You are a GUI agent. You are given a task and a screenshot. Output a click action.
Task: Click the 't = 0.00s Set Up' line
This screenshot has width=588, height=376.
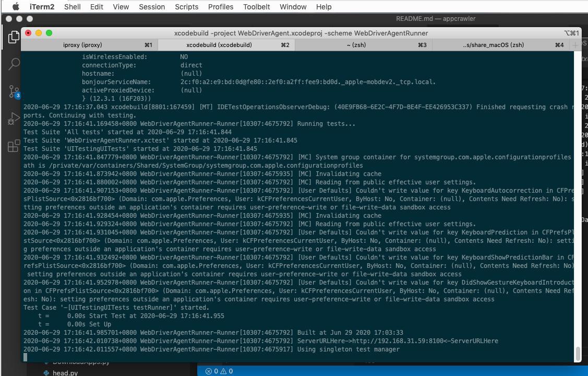click(75, 324)
